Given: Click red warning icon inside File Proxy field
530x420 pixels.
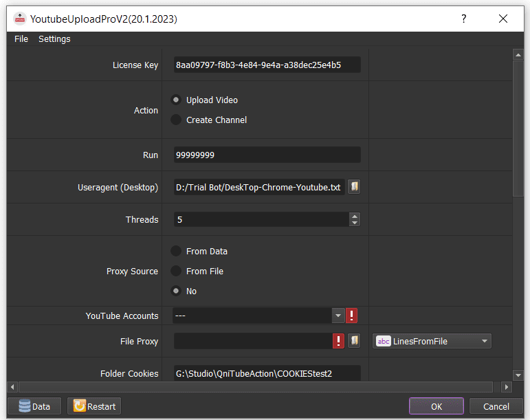Looking at the screenshot, I should [x=338, y=341].
